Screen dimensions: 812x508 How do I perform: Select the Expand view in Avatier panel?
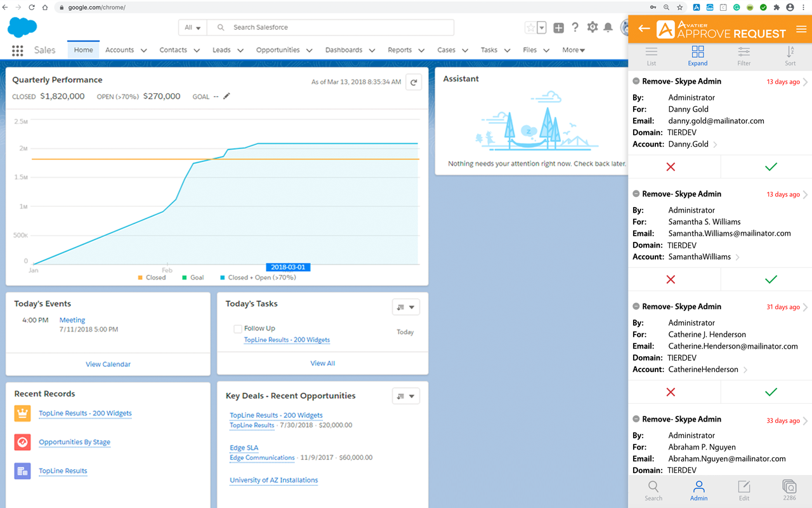[698, 56]
